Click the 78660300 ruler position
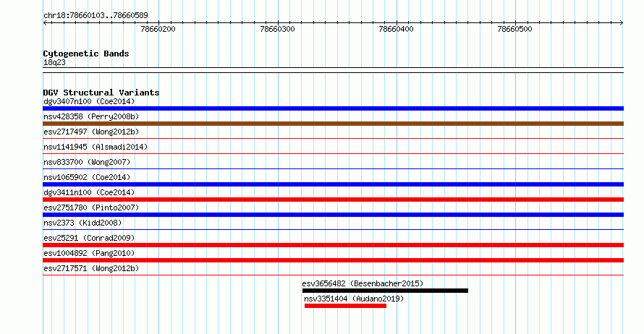644x334 pixels. click(x=278, y=29)
